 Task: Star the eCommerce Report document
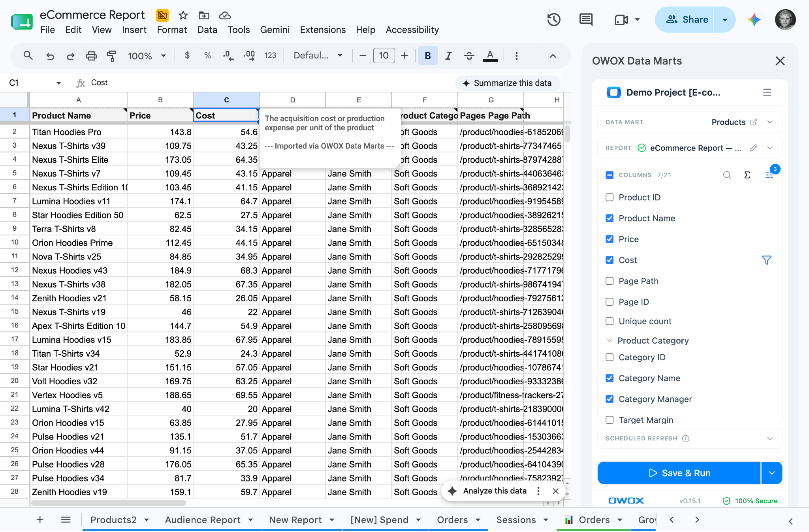coord(183,15)
